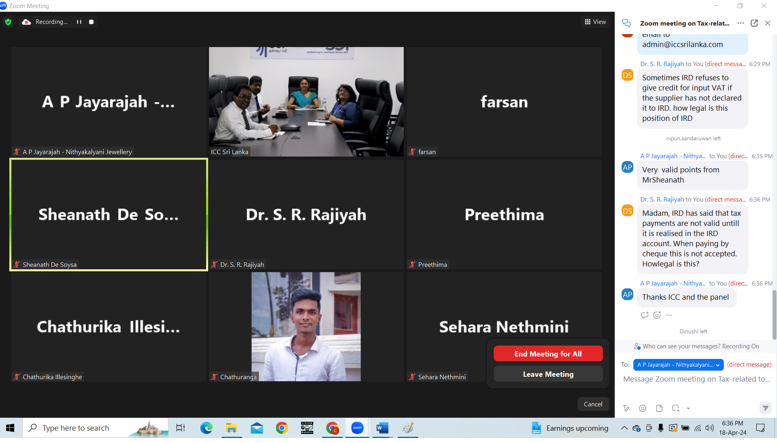Image resolution: width=777 pixels, height=443 pixels.
Task: Open the View layout menu
Action: [x=595, y=22]
